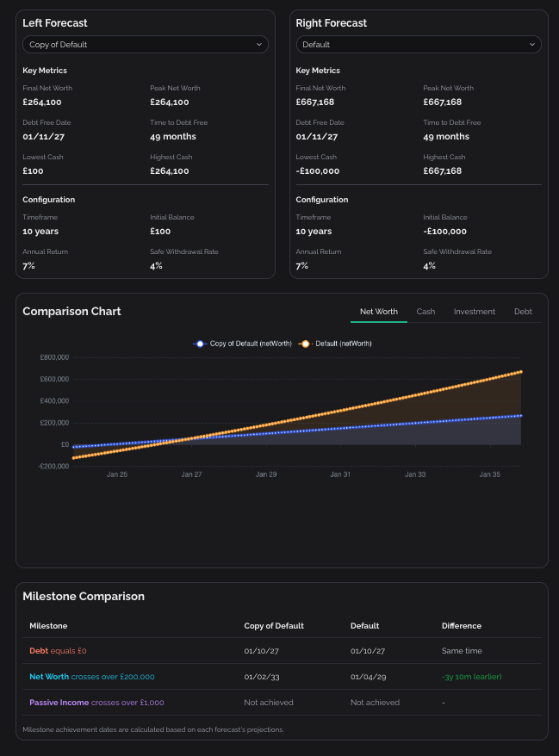The height and width of the screenshot is (756, 559).
Task: Select the last blue data point on chart
Action: pos(521,416)
